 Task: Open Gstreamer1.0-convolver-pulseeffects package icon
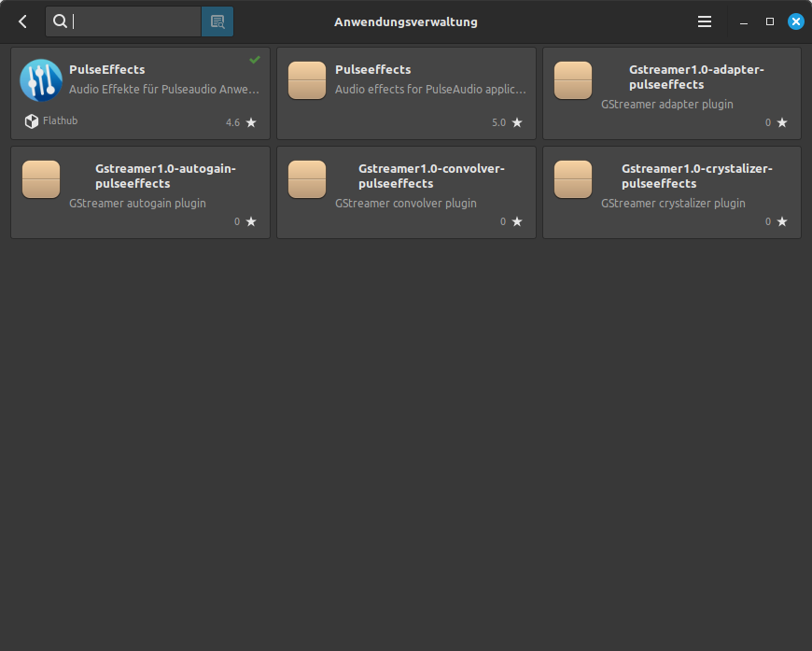(307, 179)
